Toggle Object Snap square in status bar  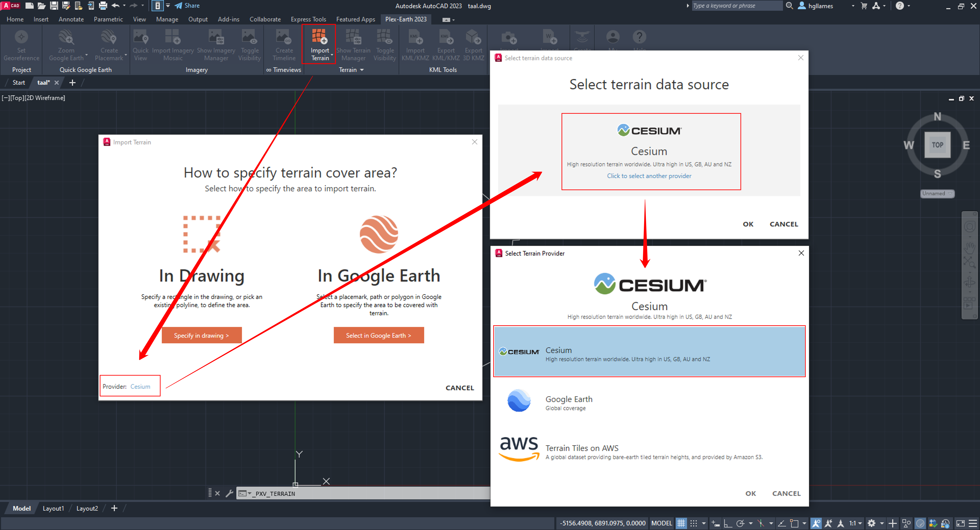pos(794,523)
